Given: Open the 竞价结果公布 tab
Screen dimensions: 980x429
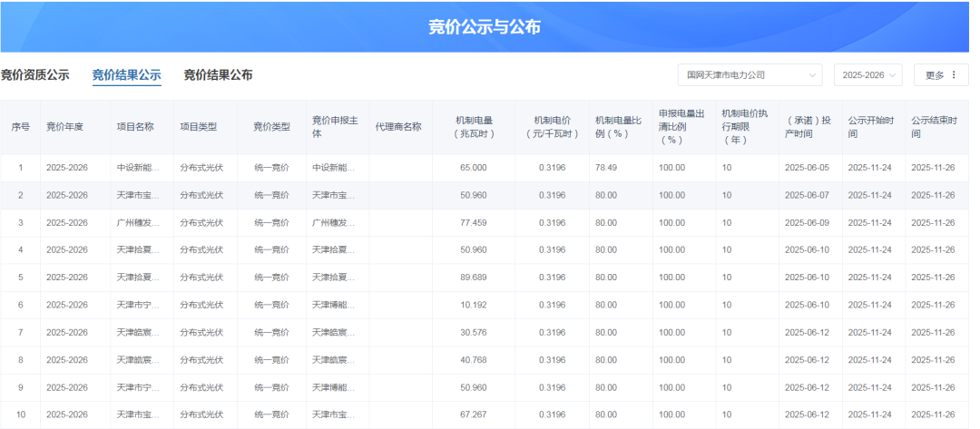Looking at the screenshot, I should tap(218, 75).
